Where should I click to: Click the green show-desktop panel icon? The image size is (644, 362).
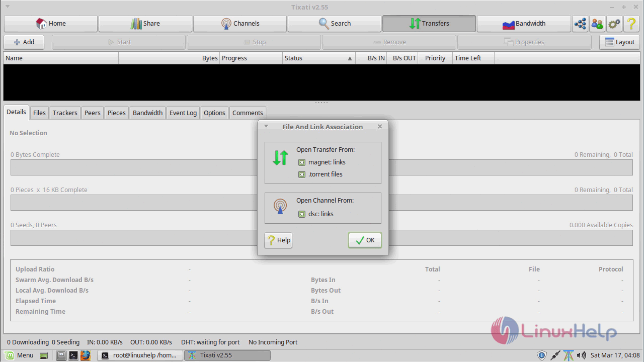coord(44,355)
